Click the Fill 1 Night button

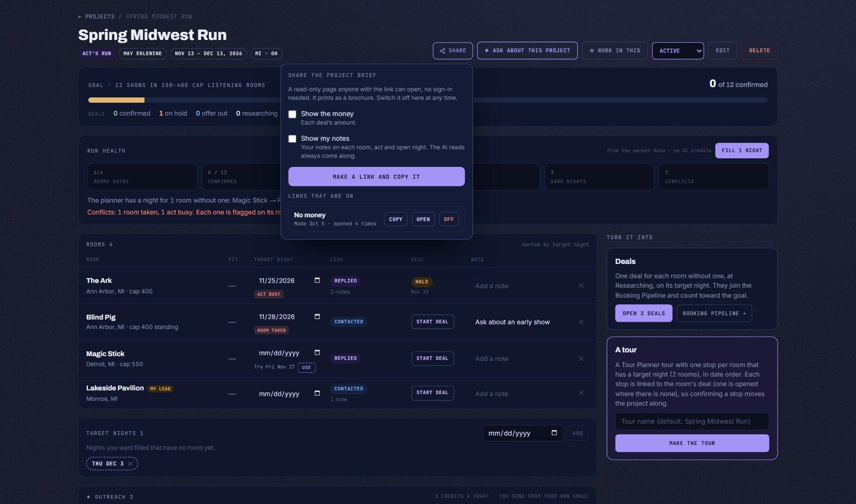pos(742,151)
